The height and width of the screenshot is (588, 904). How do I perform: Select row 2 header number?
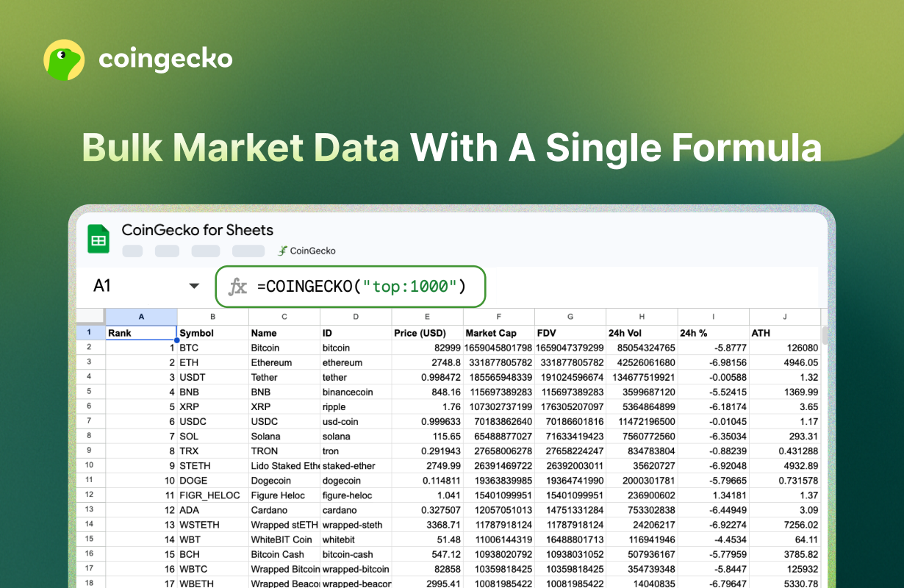tap(89, 348)
